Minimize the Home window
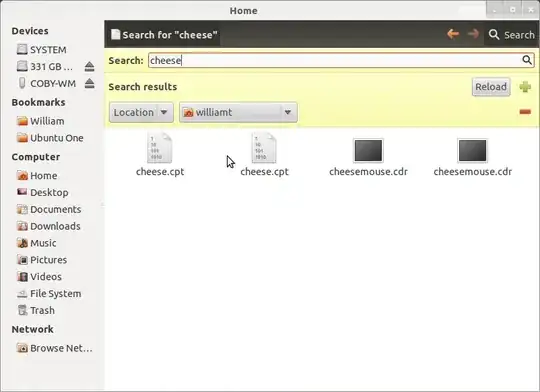Image resolution: width=540 pixels, height=392 pixels. [495, 10]
